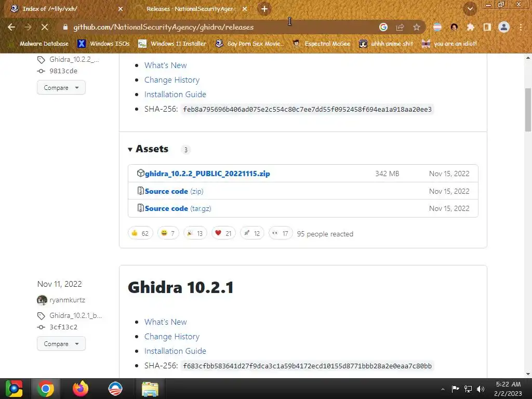Open the Google icon in address bar
Viewport: 532px width, 399px height.
pos(383,27)
